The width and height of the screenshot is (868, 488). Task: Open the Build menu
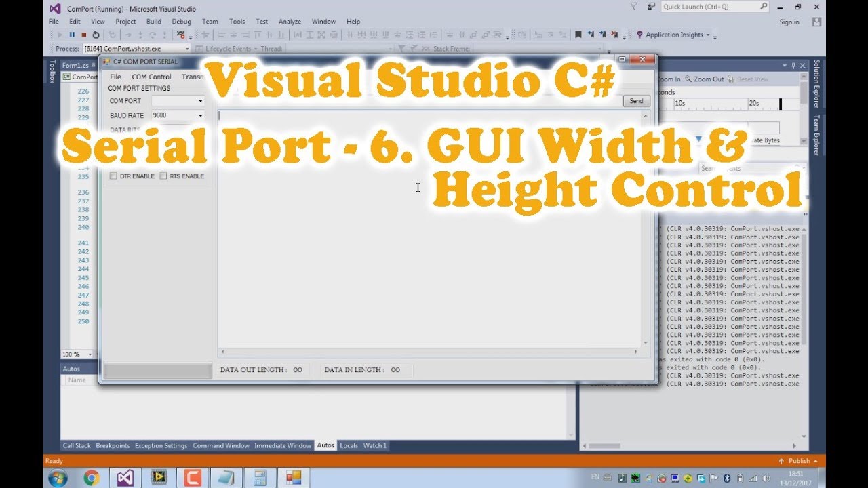pos(154,22)
